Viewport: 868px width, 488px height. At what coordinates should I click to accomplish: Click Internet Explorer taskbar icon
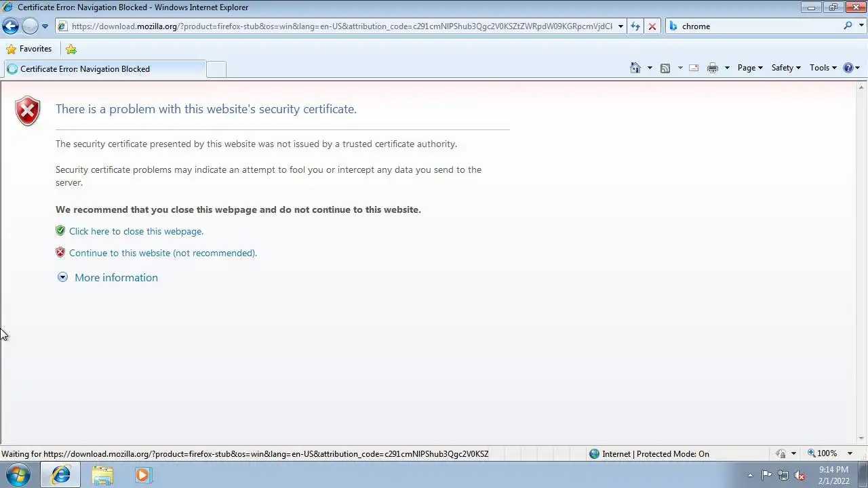pos(60,475)
